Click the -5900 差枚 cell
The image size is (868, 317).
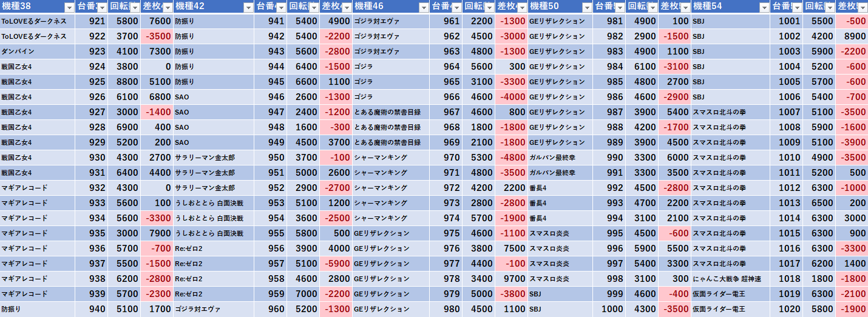click(336, 264)
